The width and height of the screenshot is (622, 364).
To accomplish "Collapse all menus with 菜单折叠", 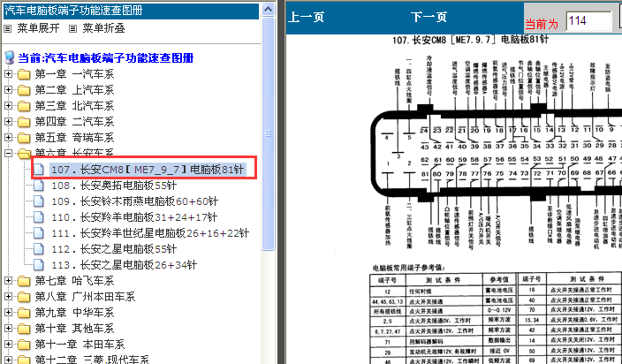I will (104, 28).
